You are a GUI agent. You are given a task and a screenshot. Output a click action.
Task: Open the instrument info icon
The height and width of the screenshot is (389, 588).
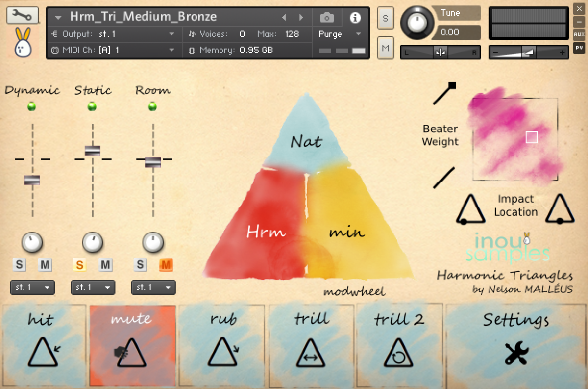(355, 18)
